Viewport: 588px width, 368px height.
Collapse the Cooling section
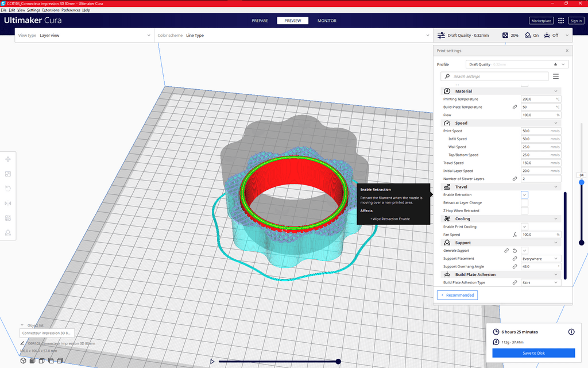point(501,218)
